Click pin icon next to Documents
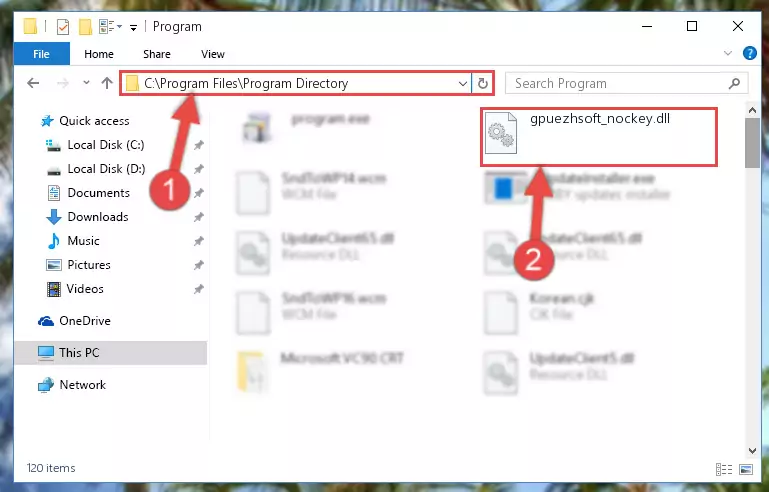The width and height of the screenshot is (769, 492). pyautogui.click(x=199, y=193)
